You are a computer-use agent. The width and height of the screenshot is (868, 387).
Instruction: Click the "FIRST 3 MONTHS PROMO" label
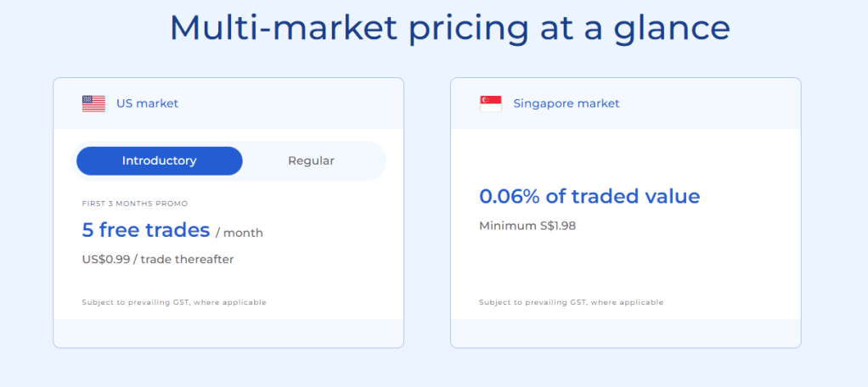coord(134,204)
